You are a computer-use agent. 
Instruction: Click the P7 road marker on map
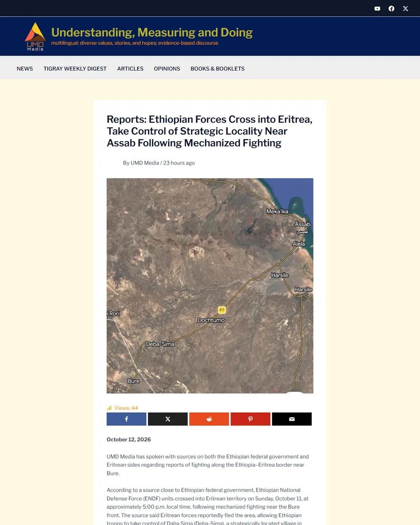click(x=222, y=310)
